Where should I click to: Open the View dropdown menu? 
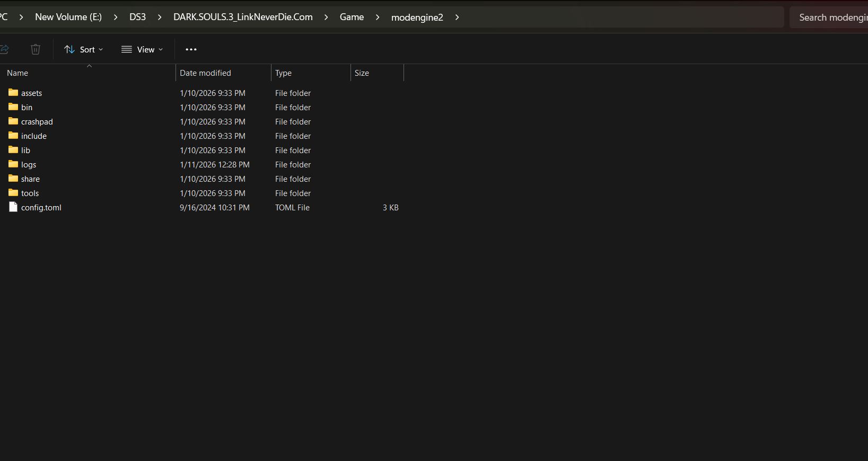(x=142, y=49)
